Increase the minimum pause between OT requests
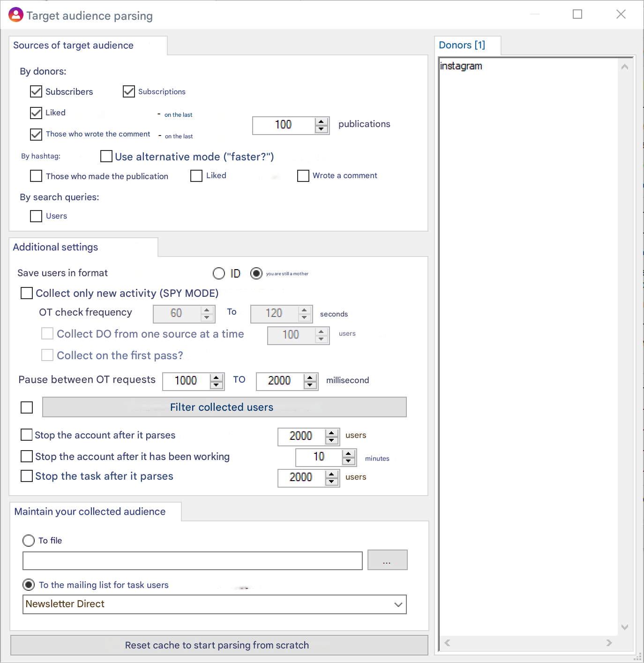Screen dimensions: 644x663 (216, 377)
